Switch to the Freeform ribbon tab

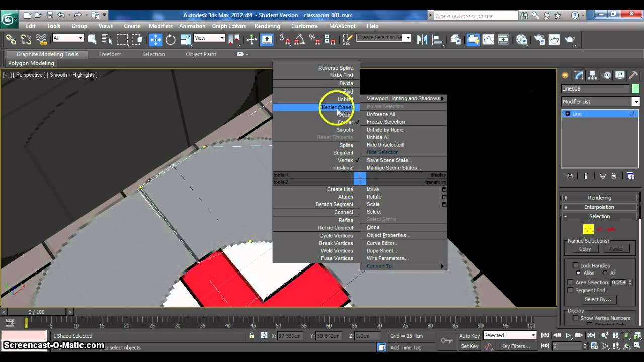110,54
